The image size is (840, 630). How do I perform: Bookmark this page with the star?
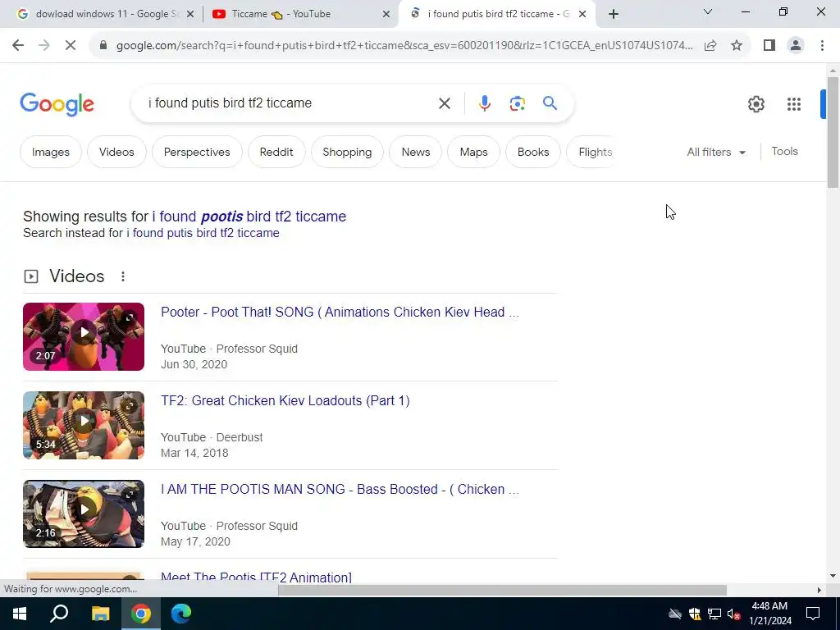click(x=737, y=46)
